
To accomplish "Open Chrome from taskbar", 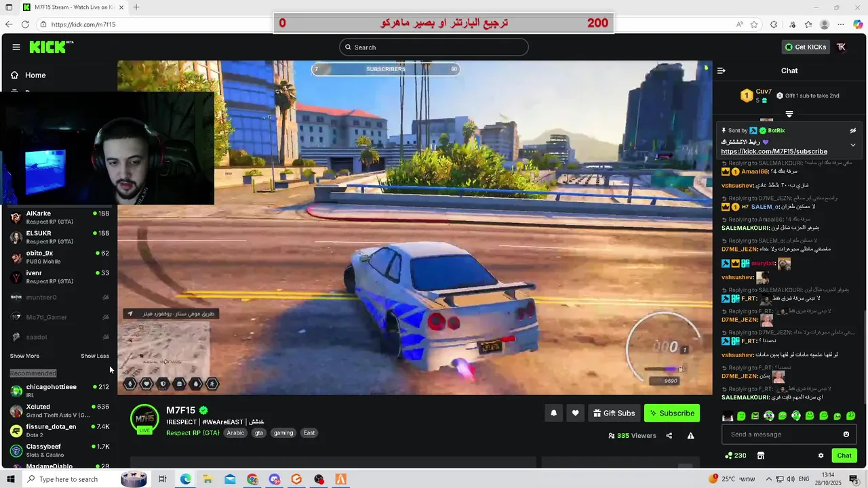I will click(x=252, y=479).
